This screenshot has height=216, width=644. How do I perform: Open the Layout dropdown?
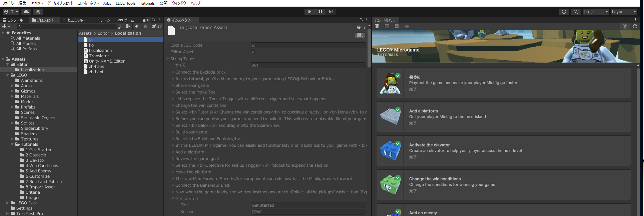click(624, 12)
